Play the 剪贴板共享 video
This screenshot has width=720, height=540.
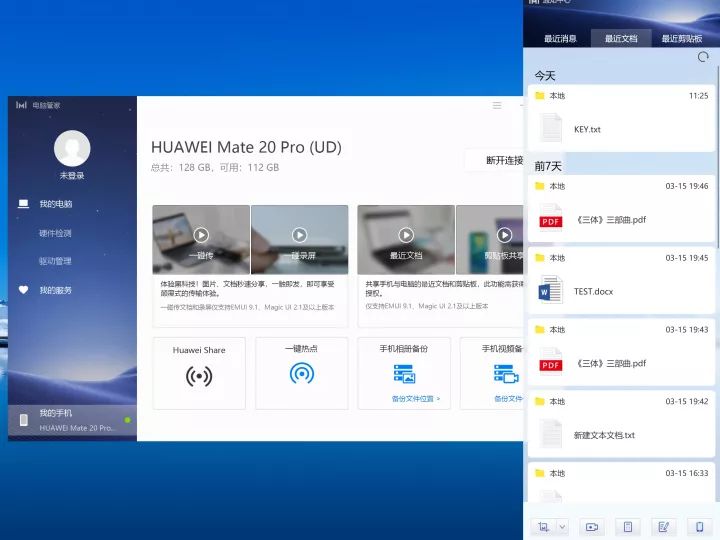(x=504, y=235)
